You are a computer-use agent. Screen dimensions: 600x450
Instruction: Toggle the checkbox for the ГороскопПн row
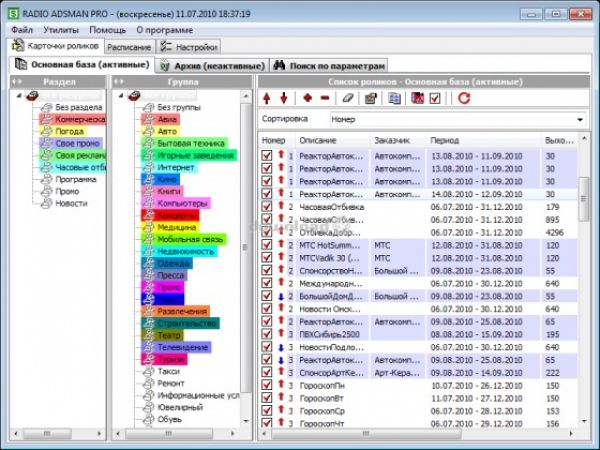(x=266, y=384)
